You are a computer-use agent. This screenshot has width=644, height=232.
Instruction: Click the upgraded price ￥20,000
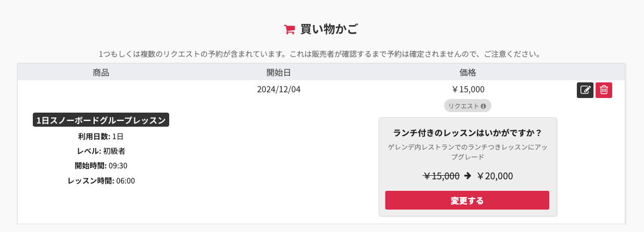(x=495, y=176)
